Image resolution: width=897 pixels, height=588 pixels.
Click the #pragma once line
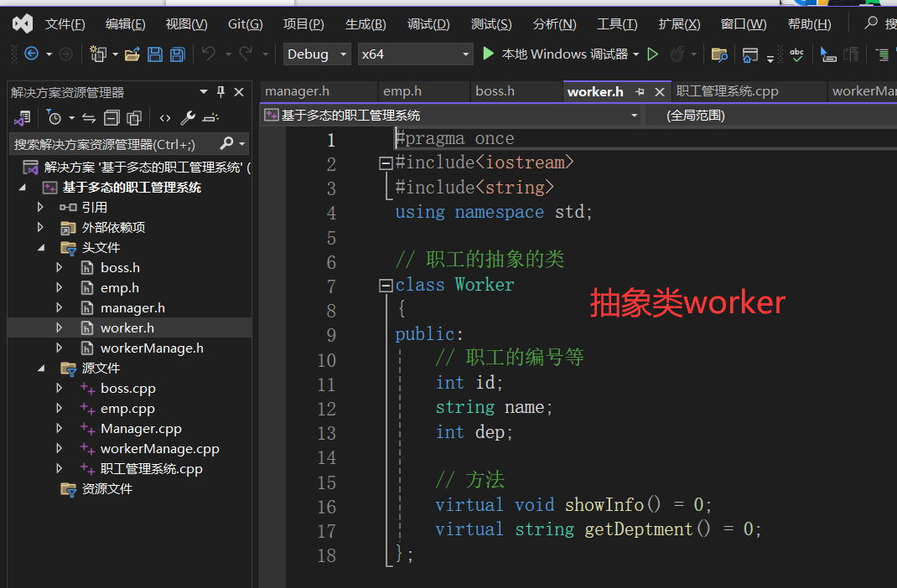click(x=455, y=138)
